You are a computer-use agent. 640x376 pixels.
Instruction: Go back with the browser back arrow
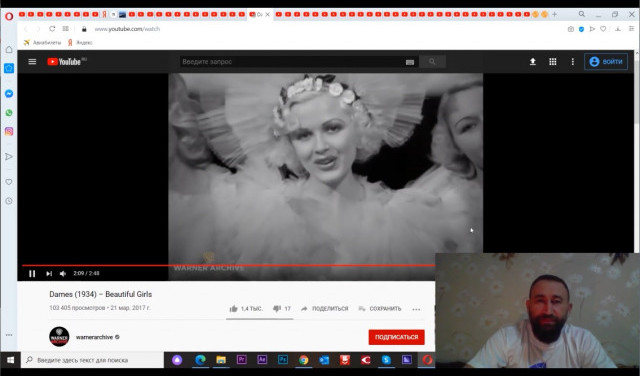tap(26, 29)
